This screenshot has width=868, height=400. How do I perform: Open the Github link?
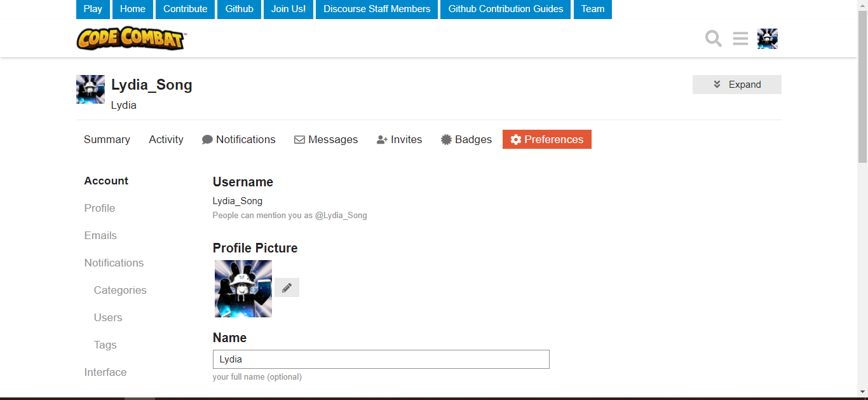pos(240,9)
